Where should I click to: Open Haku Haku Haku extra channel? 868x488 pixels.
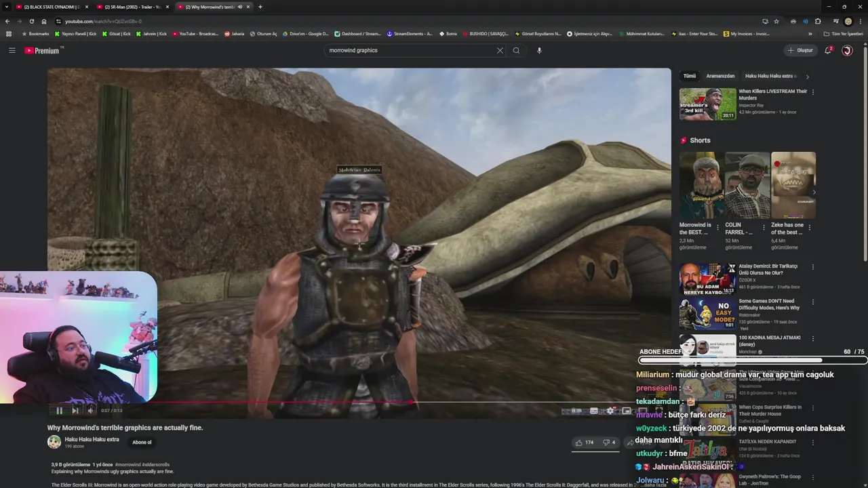(x=92, y=439)
